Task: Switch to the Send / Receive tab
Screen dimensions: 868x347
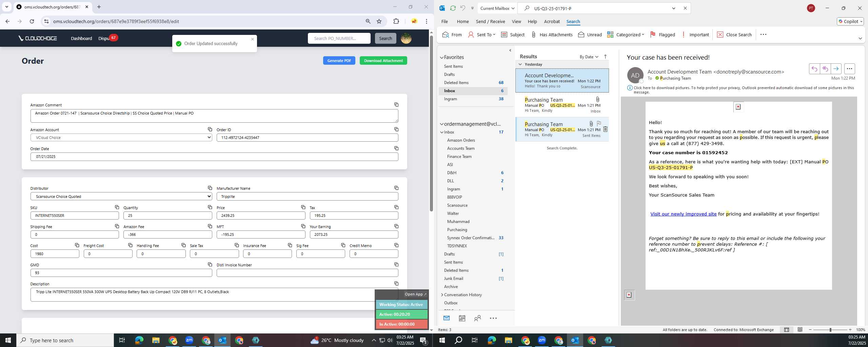Action: (490, 21)
